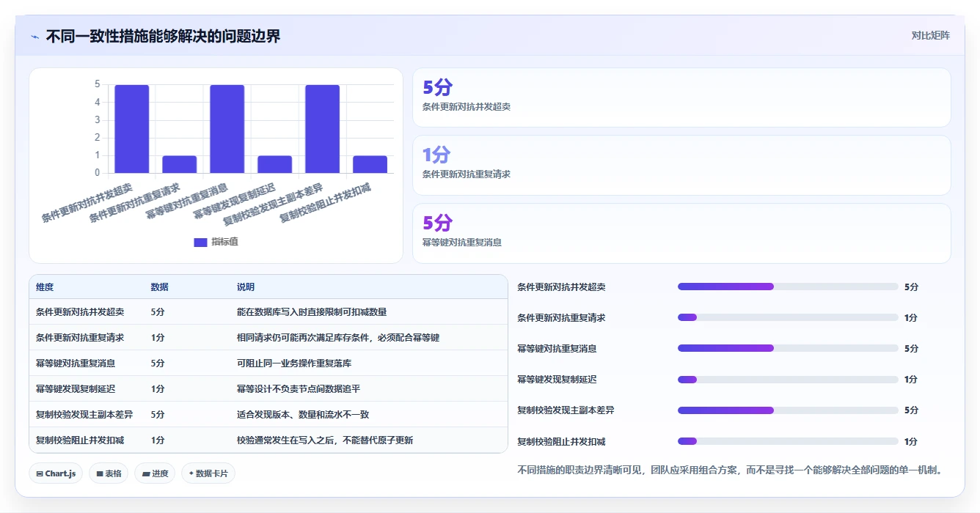Click the chart bar for 复制校验发现主副本差异

pyautogui.click(x=323, y=129)
